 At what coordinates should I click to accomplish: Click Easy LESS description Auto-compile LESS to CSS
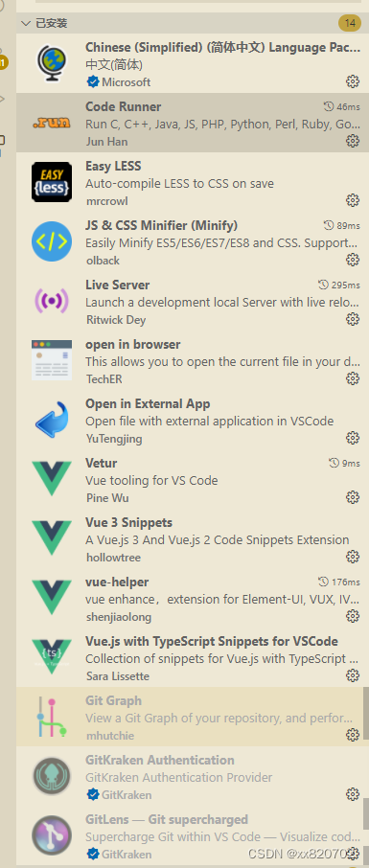(179, 183)
